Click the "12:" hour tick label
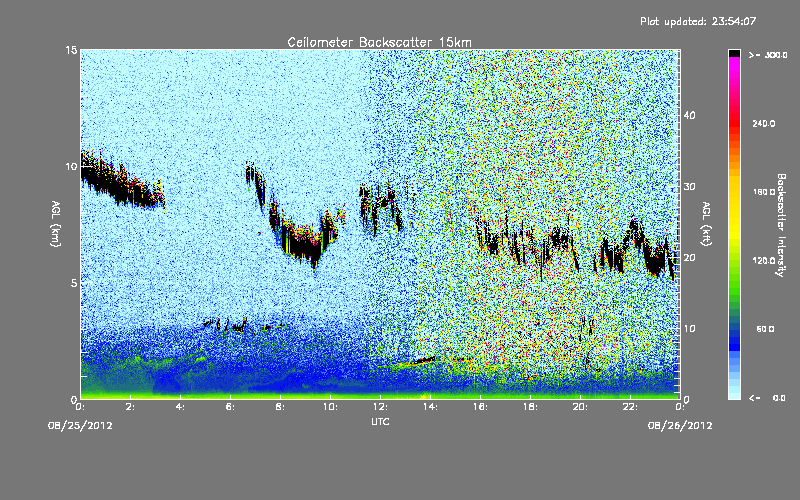The image size is (800, 500). pos(380,407)
